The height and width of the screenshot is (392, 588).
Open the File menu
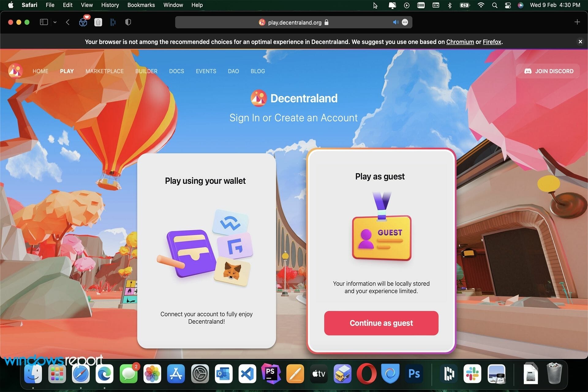[50, 5]
